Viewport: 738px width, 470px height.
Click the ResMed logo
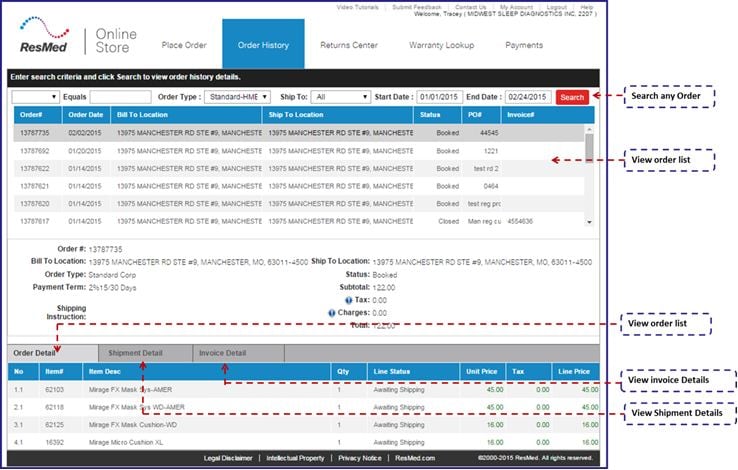(44, 35)
